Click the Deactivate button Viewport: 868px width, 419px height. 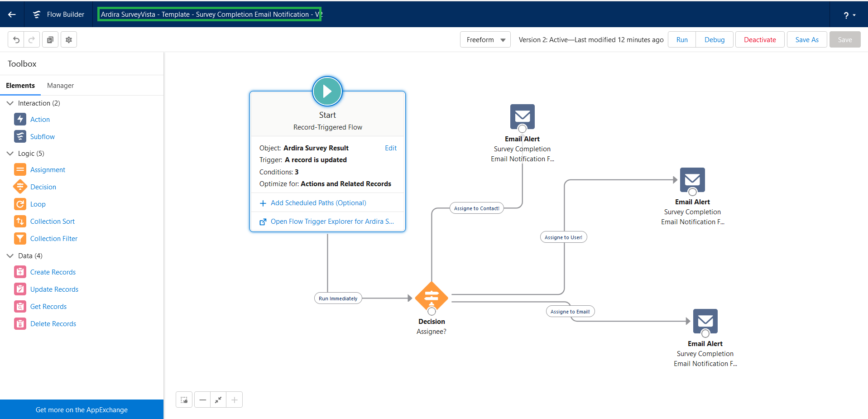759,39
